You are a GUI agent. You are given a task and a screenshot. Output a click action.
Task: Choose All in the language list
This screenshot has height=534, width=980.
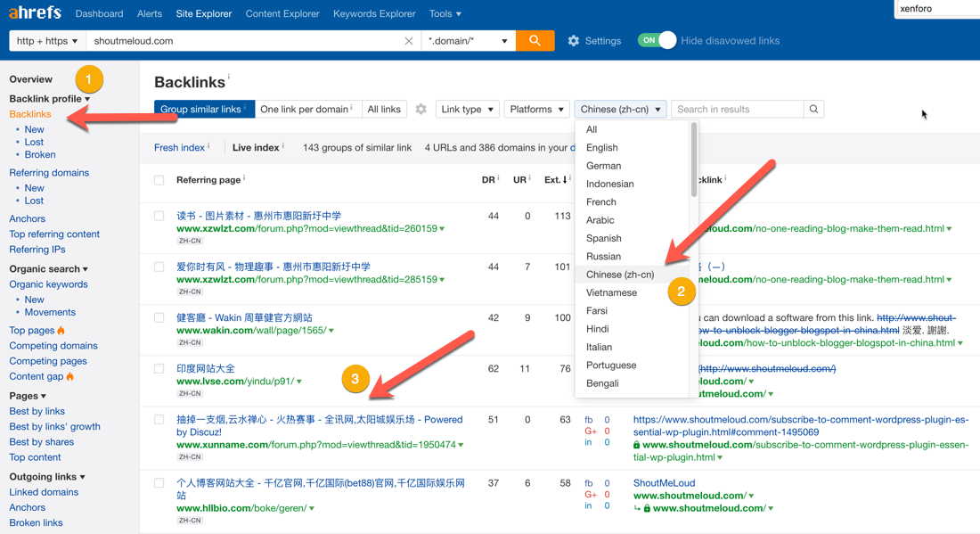pos(592,129)
